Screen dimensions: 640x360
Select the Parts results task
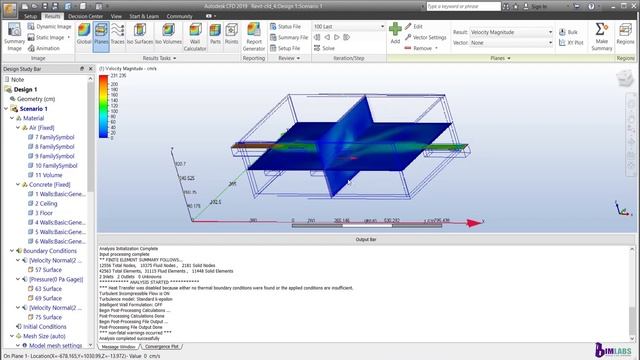click(x=215, y=34)
